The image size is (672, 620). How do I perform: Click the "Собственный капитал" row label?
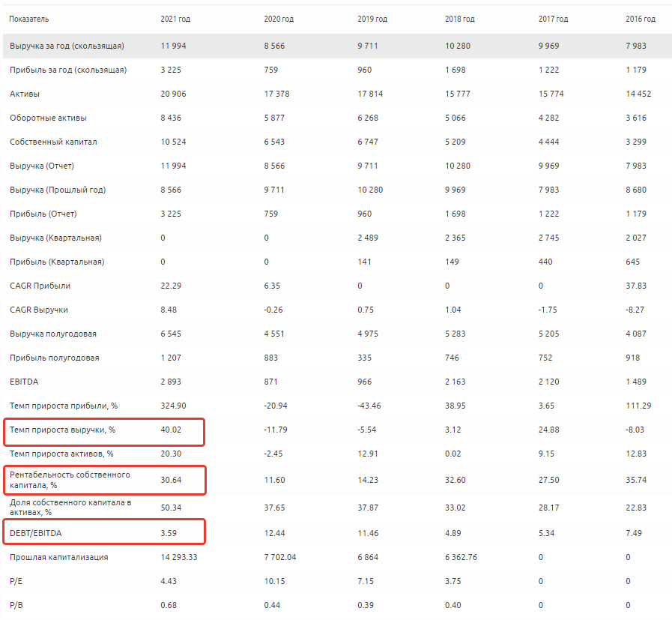tap(53, 142)
